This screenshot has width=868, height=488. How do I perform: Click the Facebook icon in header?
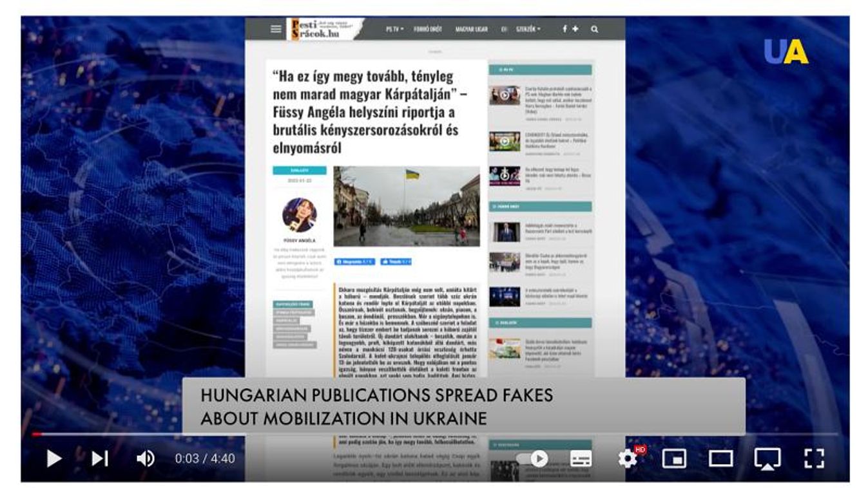tap(564, 29)
